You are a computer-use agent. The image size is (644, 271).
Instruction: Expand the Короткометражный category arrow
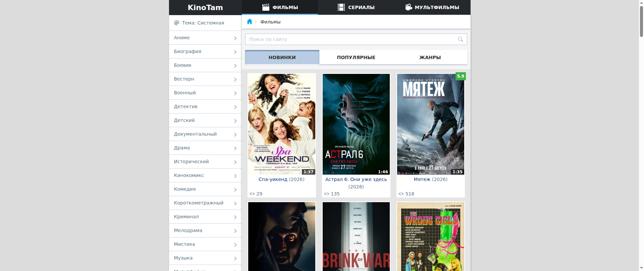235,203
